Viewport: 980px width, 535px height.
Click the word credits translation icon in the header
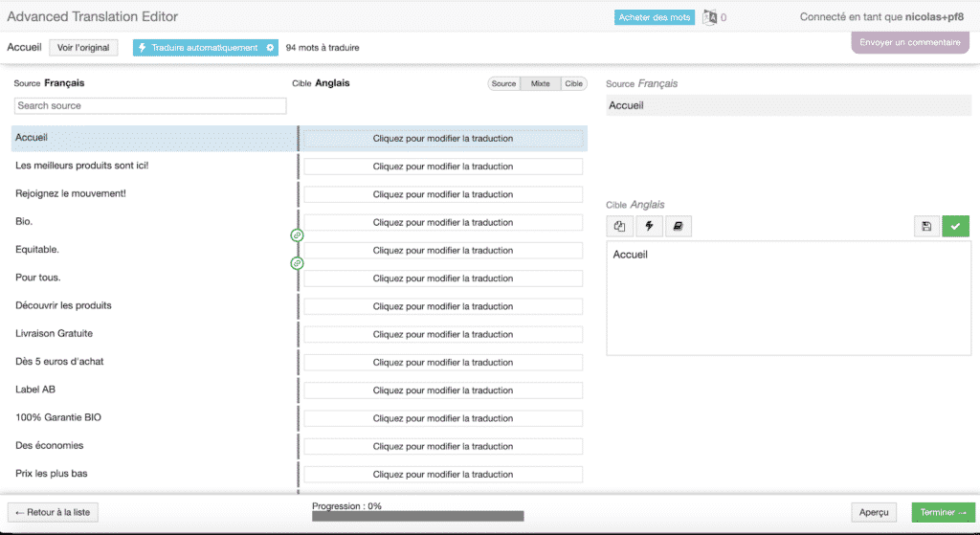click(710, 17)
